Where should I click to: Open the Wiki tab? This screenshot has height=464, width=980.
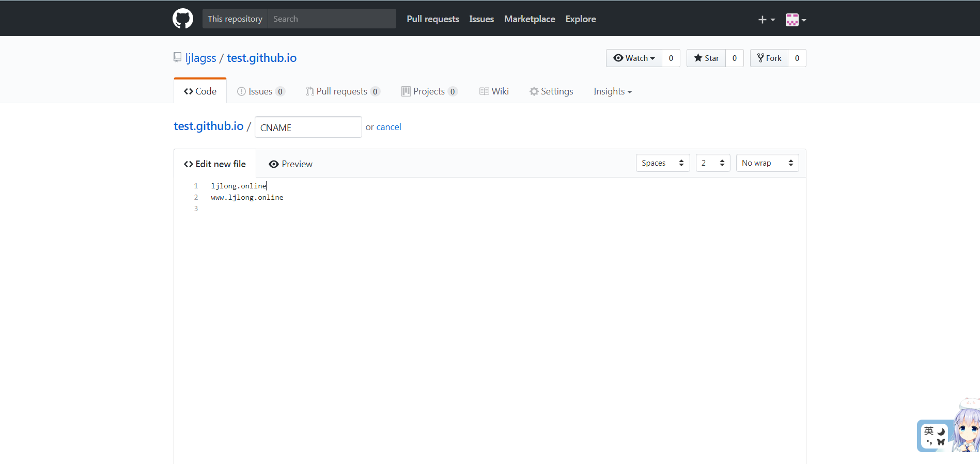[494, 91]
